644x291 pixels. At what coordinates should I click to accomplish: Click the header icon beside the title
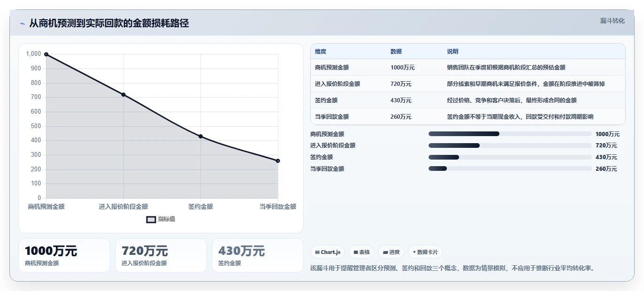click(x=22, y=23)
